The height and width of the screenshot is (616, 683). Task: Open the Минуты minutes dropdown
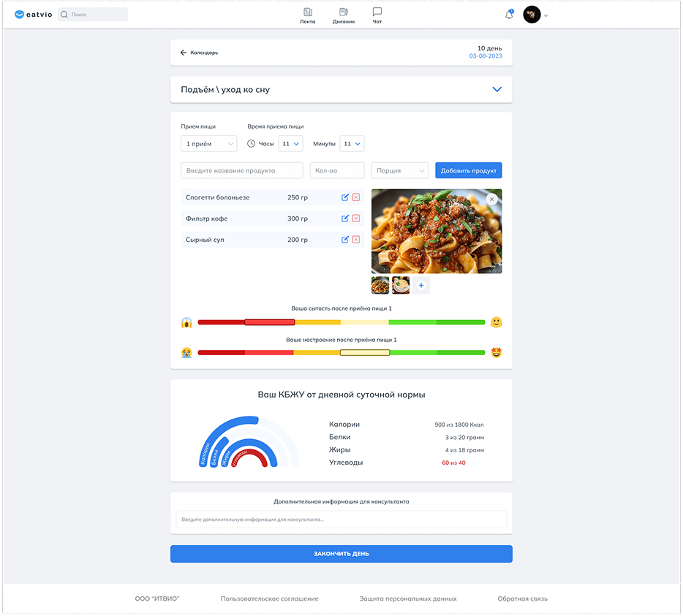pos(352,144)
